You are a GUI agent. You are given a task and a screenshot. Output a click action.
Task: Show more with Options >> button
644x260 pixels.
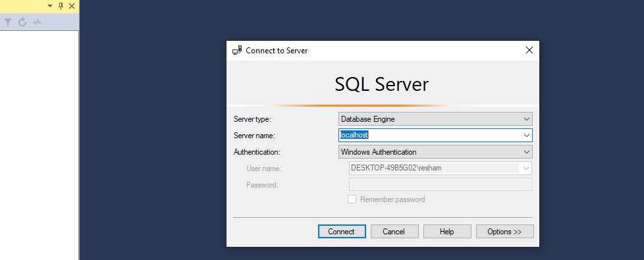pyautogui.click(x=505, y=231)
